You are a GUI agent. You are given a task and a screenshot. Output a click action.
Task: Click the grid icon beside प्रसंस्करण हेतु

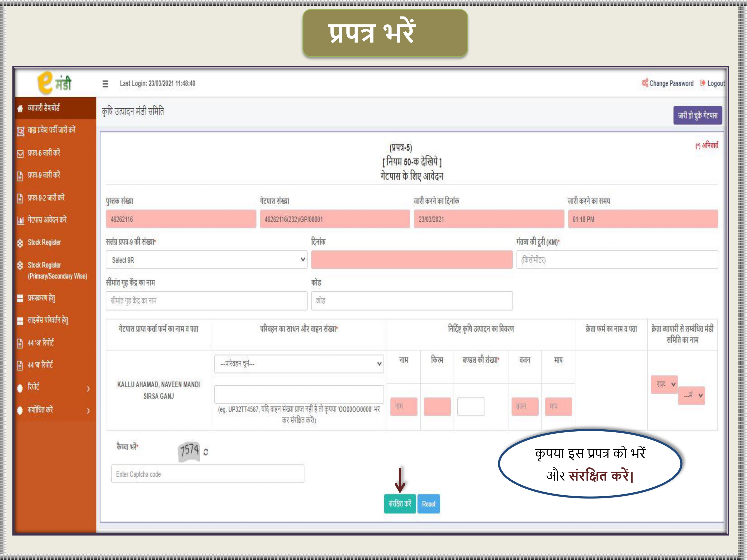[20, 298]
